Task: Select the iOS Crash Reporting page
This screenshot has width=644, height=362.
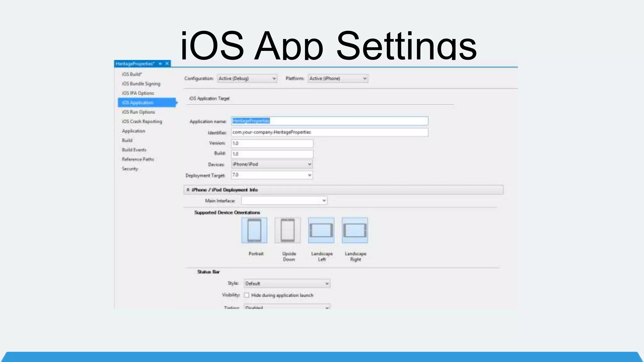Action: [x=142, y=121]
